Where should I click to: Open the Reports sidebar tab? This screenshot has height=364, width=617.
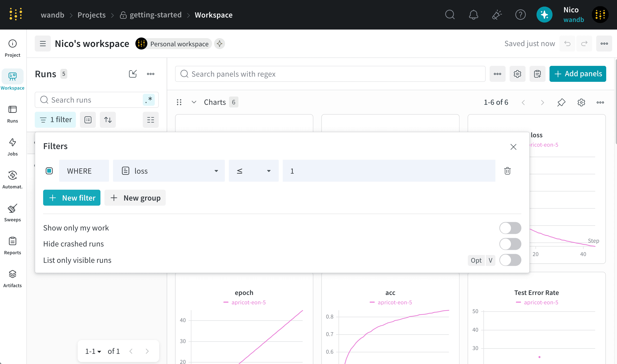point(13,245)
